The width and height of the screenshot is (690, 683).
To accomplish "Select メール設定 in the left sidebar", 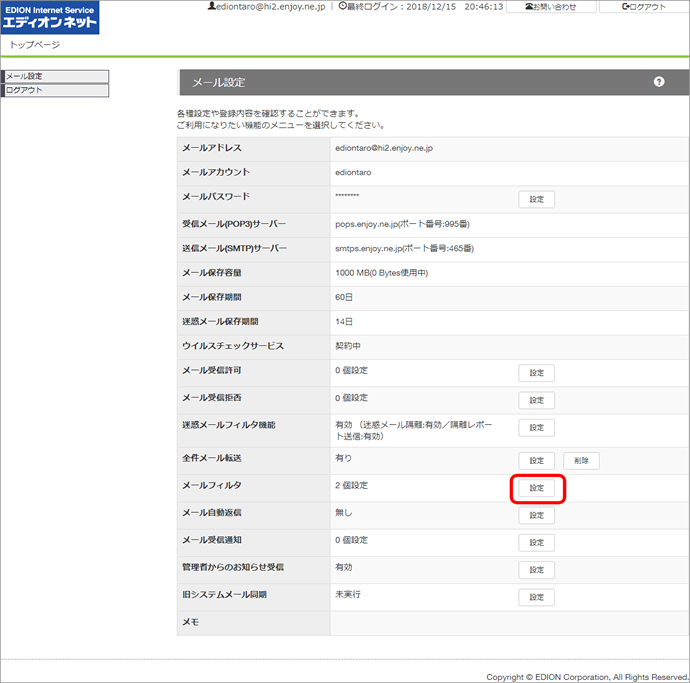I will point(54,76).
